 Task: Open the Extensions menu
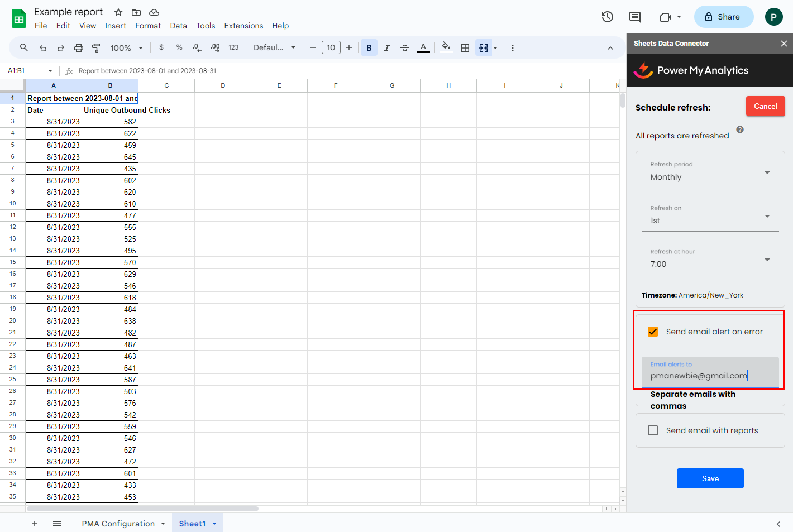(x=243, y=26)
